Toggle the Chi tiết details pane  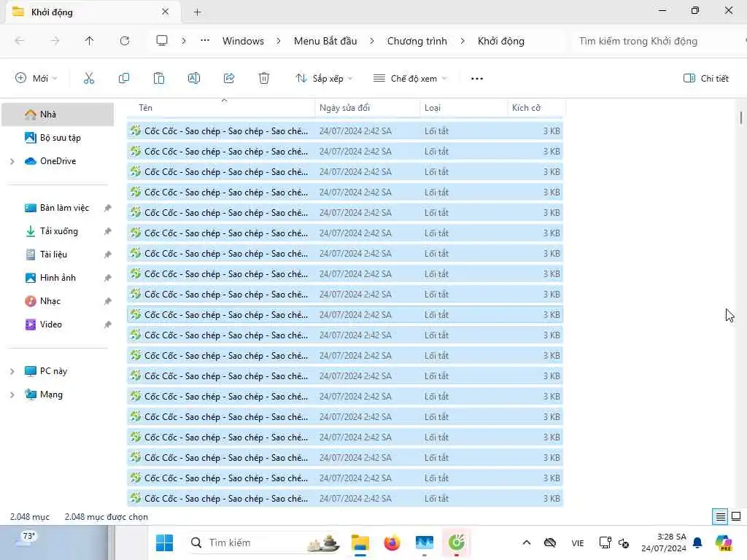click(x=706, y=79)
